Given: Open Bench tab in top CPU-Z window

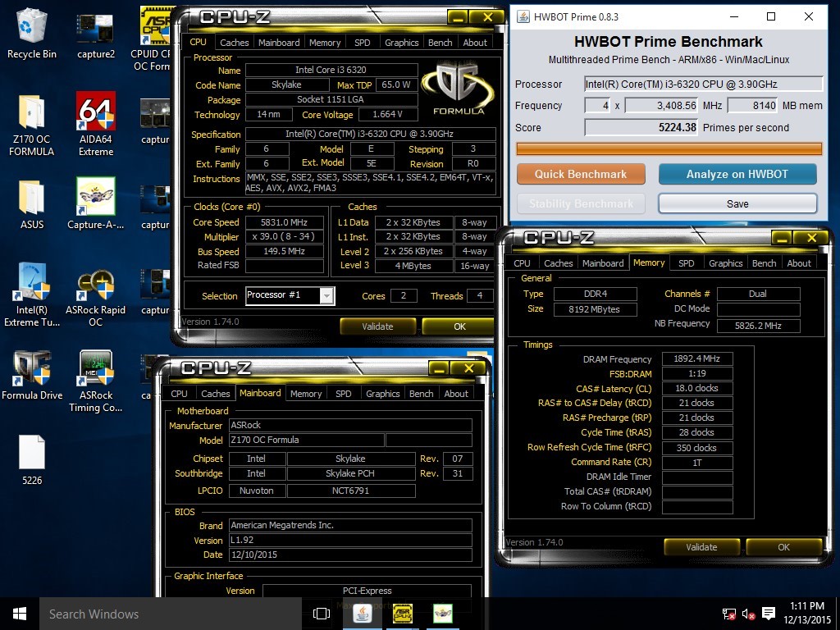Looking at the screenshot, I should pos(440,43).
